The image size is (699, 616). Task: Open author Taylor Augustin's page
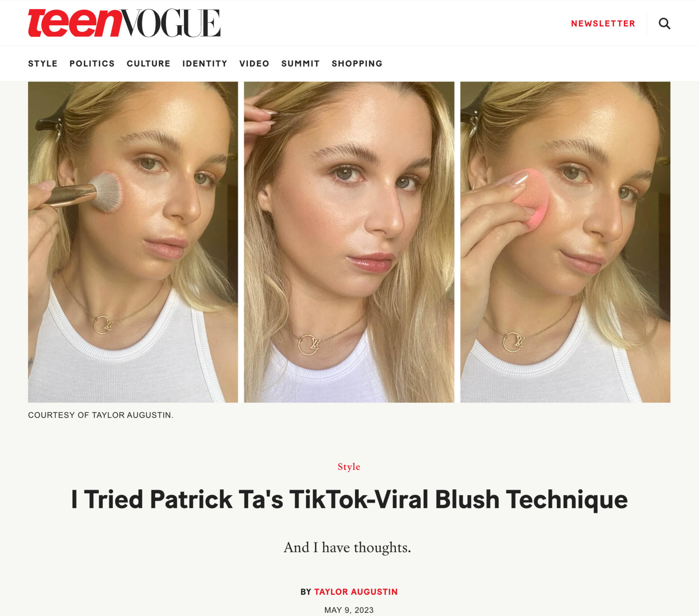point(356,592)
